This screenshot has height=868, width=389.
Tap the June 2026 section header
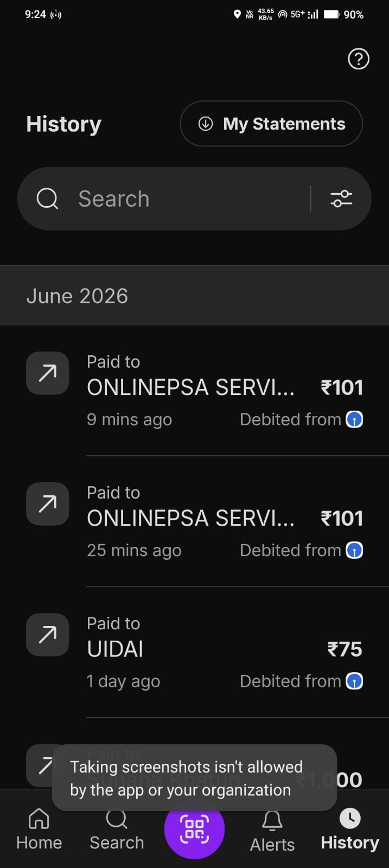click(194, 296)
